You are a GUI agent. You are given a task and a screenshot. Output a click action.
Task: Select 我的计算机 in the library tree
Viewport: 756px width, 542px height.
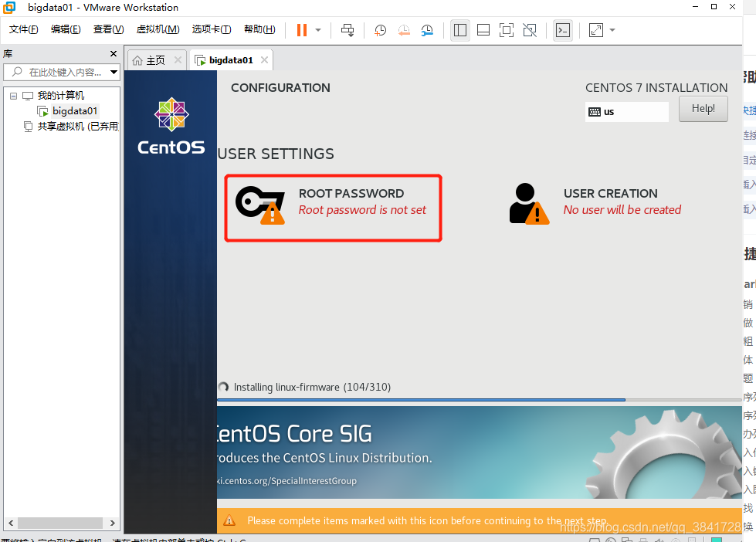[61, 96]
